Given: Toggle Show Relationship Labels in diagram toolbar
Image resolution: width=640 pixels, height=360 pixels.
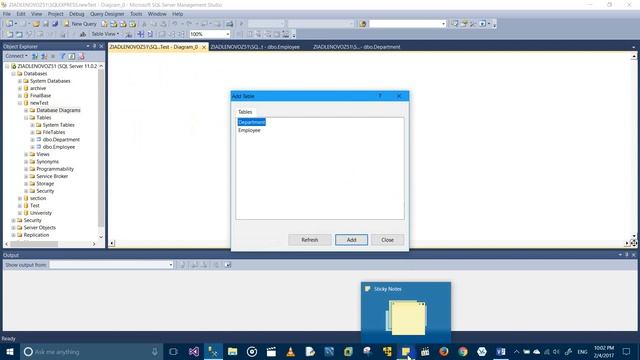Looking at the screenshot, I should coord(128,34).
